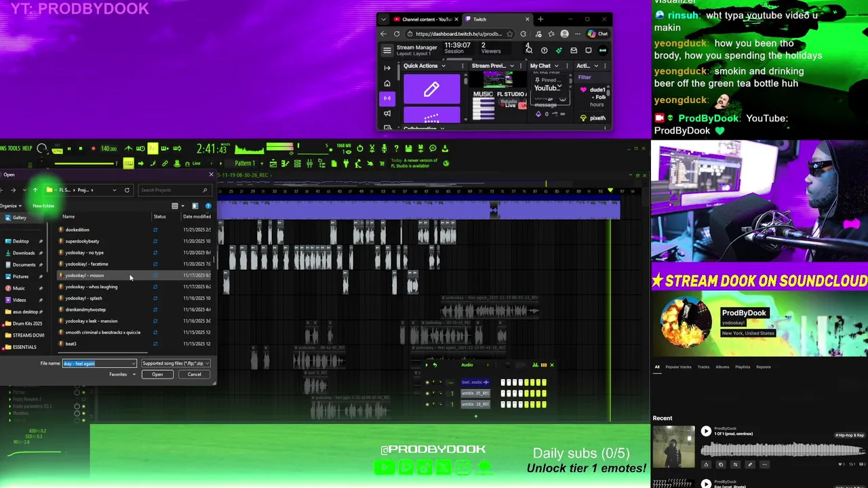Select the file 'beat3'
The height and width of the screenshot is (488, 868).
click(x=71, y=344)
